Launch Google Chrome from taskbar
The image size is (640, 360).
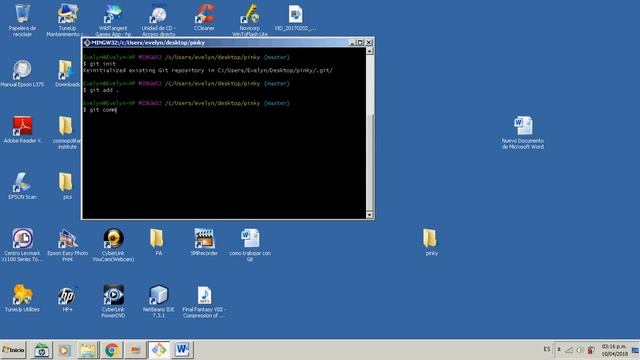111,350
